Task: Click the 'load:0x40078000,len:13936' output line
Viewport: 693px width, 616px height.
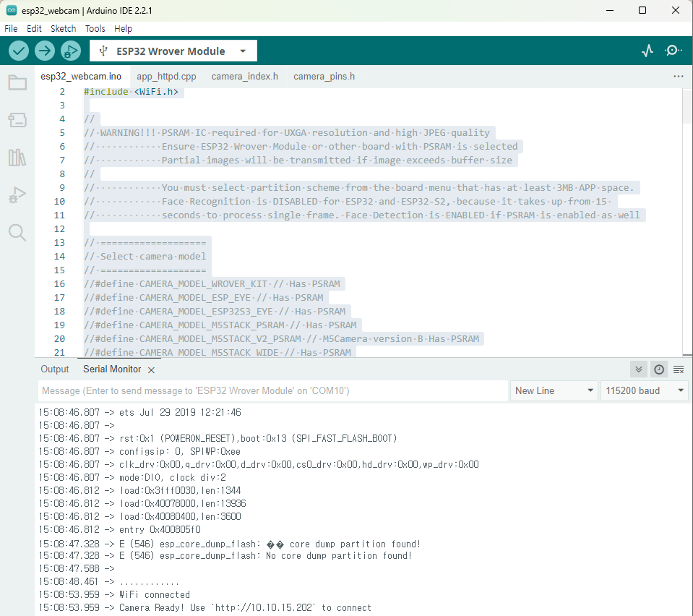Action: click(x=142, y=503)
